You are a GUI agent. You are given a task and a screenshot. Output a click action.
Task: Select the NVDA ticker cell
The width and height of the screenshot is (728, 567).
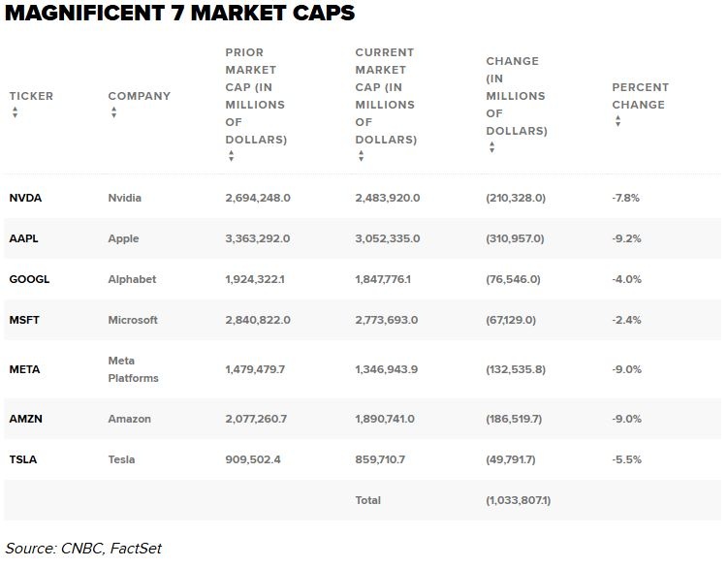(x=25, y=198)
